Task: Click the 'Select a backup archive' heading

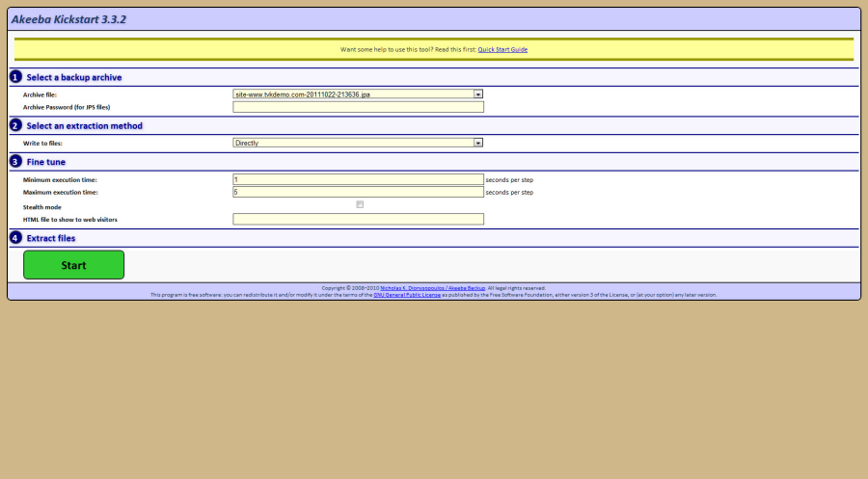Action: pos(74,77)
